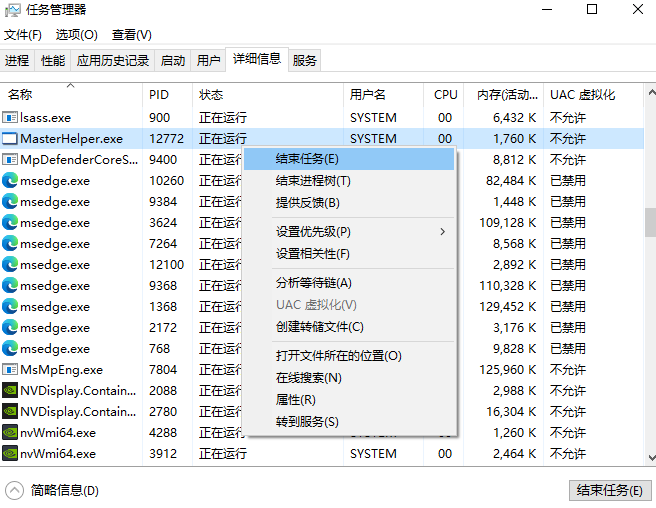Select the lsass.exe process name
The width and height of the screenshot is (656, 508).
click(46, 118)
